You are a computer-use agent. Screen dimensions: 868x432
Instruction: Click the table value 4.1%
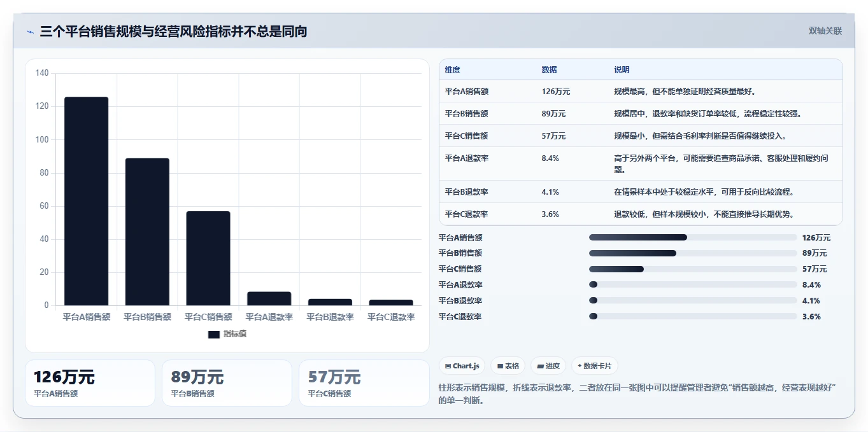pyautogui.click(x=550, y=192)
